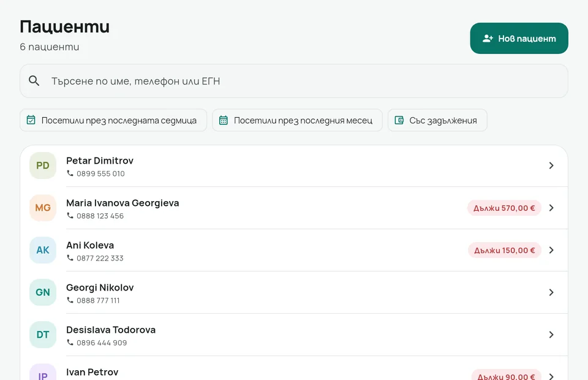Click the Дължи 570,00 € debt badge
The height and width of the screenshot is (380, 588).
pos(504,208)
